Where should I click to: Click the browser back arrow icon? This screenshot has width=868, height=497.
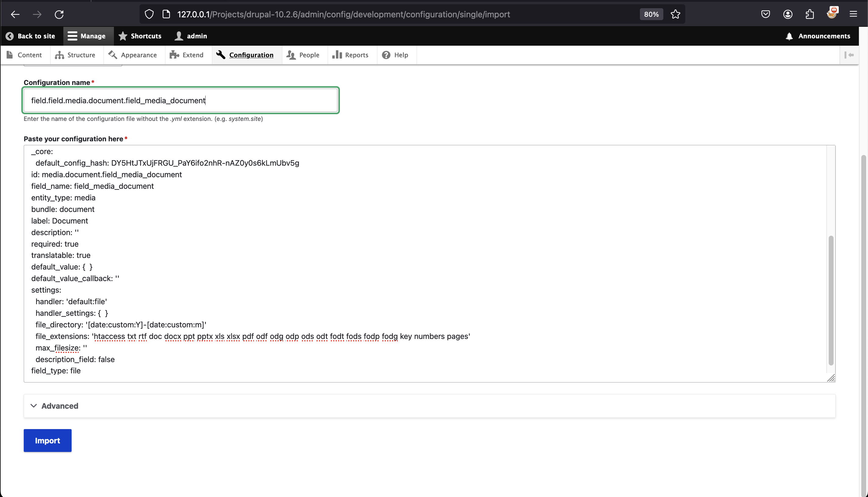coord(15,14)
